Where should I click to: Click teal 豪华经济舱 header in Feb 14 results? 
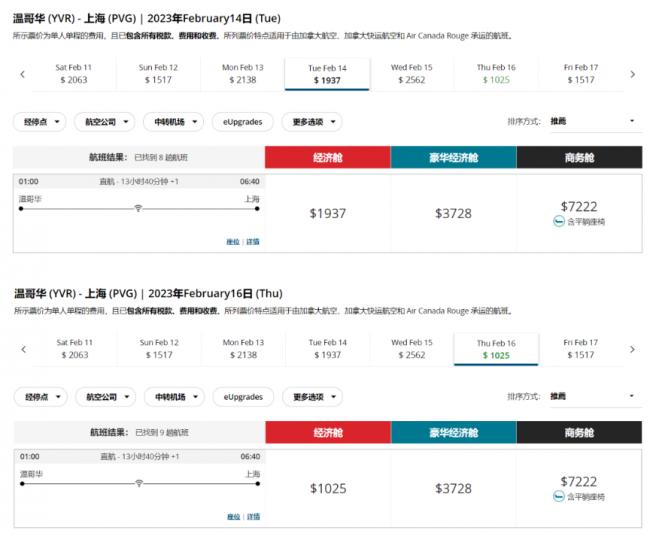pyautogui.click(x=454, y=157)
